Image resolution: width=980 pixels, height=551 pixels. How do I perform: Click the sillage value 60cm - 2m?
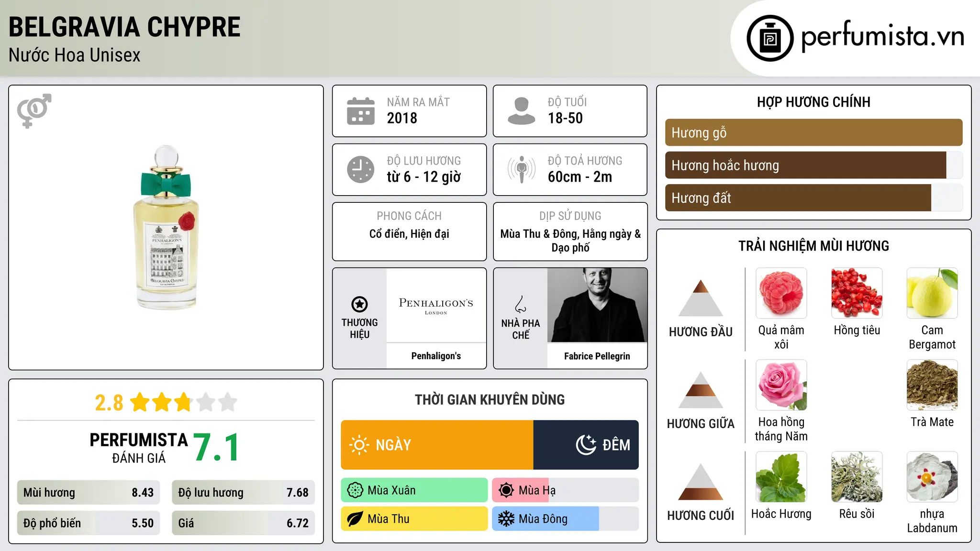pyautogui.click(x=580, y=177)
